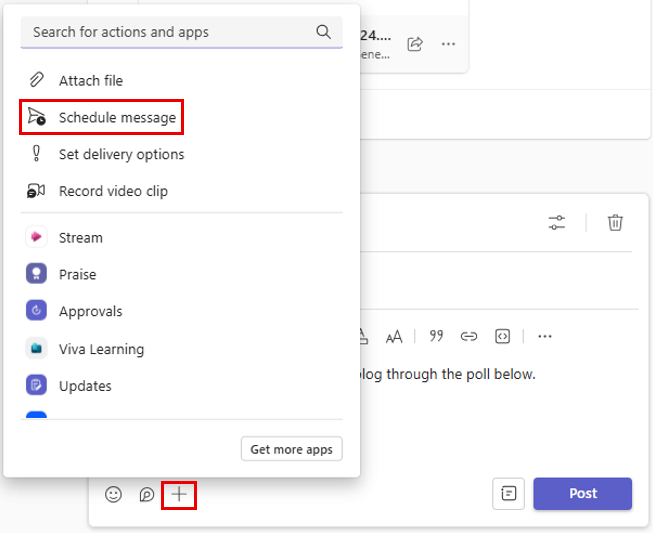
Task: Click the Stream app icon
Action: tap(36, 237)
